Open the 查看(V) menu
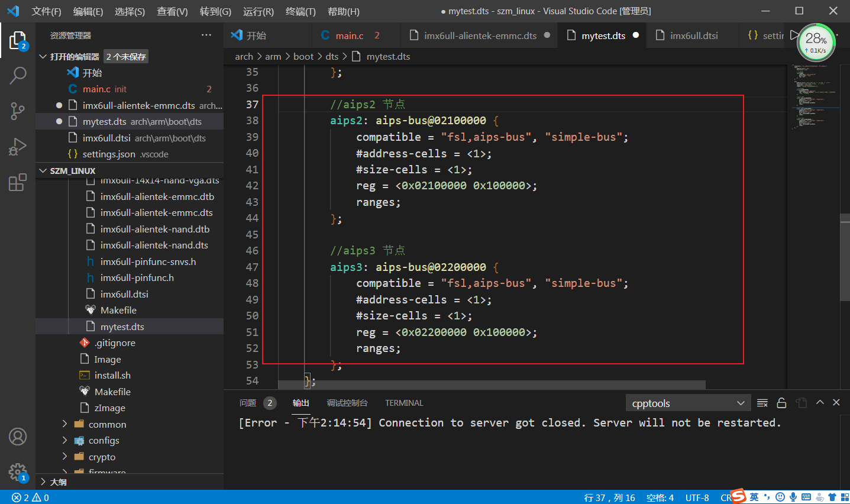 172,11
